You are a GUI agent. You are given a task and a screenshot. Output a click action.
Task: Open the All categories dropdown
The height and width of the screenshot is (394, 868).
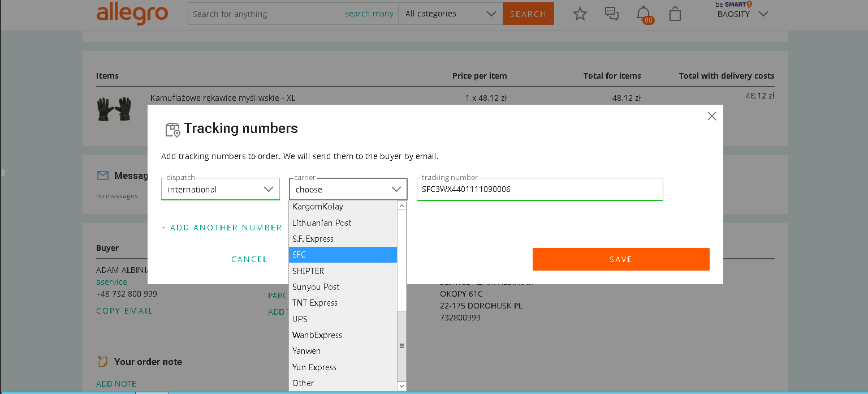click(x=450, y=14)
